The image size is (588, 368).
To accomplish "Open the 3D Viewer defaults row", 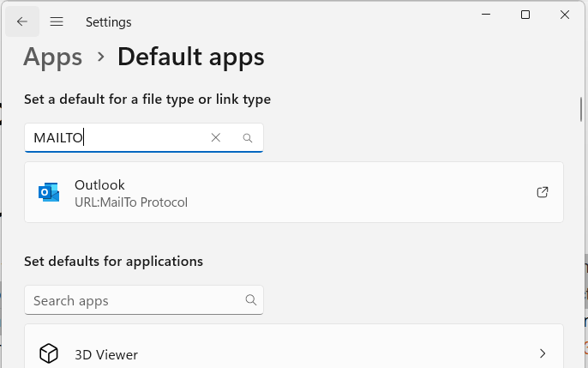I will pyautogui.click(x=291, y=352).
